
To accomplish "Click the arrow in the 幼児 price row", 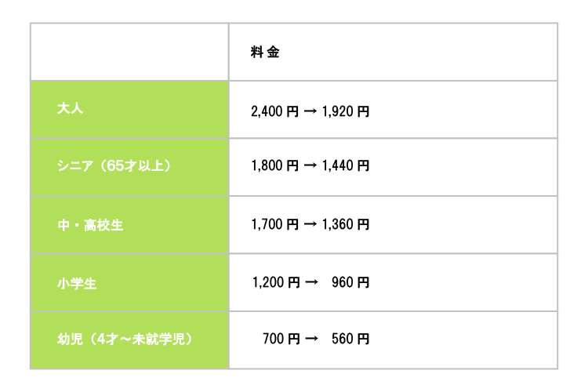I will tap(310, 339).
